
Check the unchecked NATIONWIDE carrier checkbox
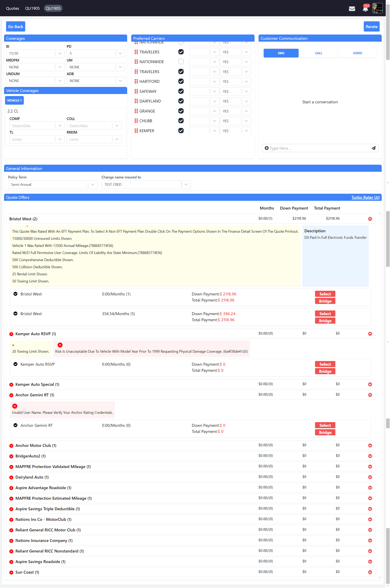tap(181, 61)
